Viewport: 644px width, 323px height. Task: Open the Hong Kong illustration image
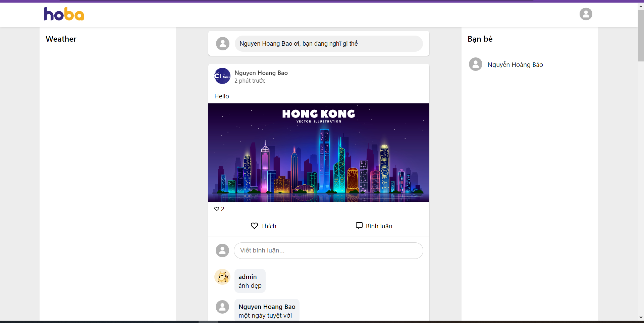318,152
